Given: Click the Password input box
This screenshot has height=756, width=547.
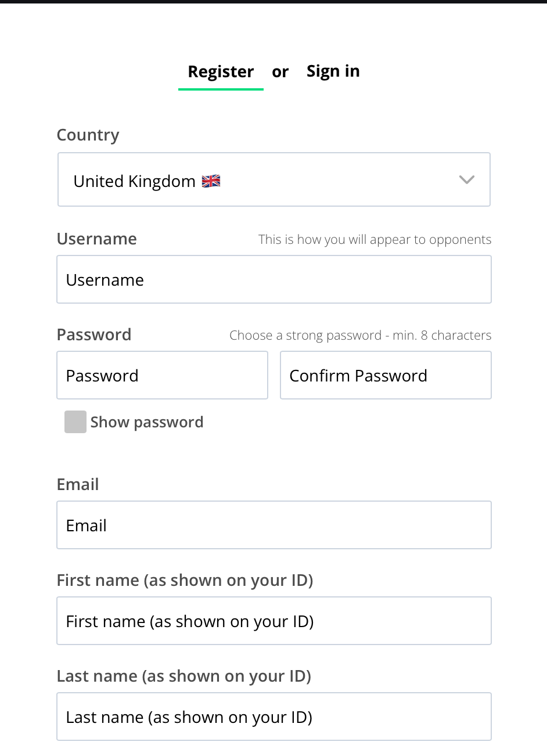Looking at the screenshot, I should (162, 375).
